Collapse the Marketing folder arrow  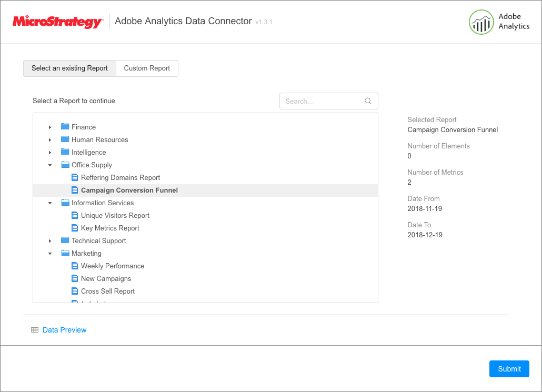[50, 253]
